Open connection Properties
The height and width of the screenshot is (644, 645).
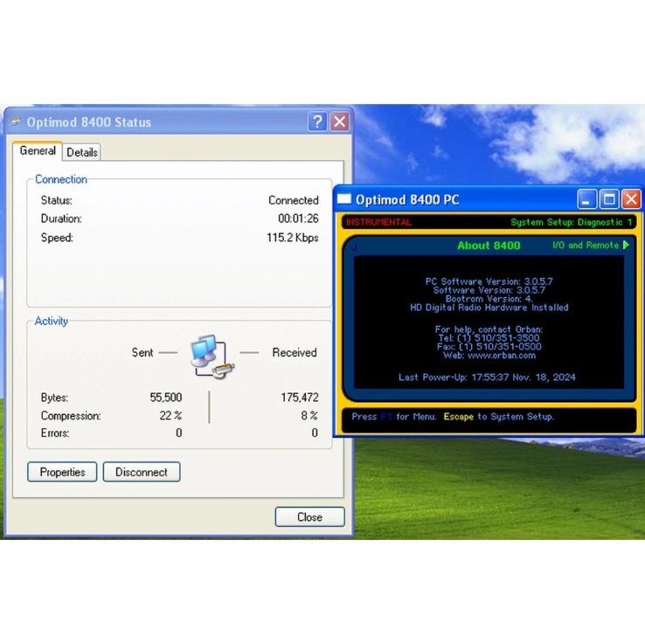(x=62, y=472)
